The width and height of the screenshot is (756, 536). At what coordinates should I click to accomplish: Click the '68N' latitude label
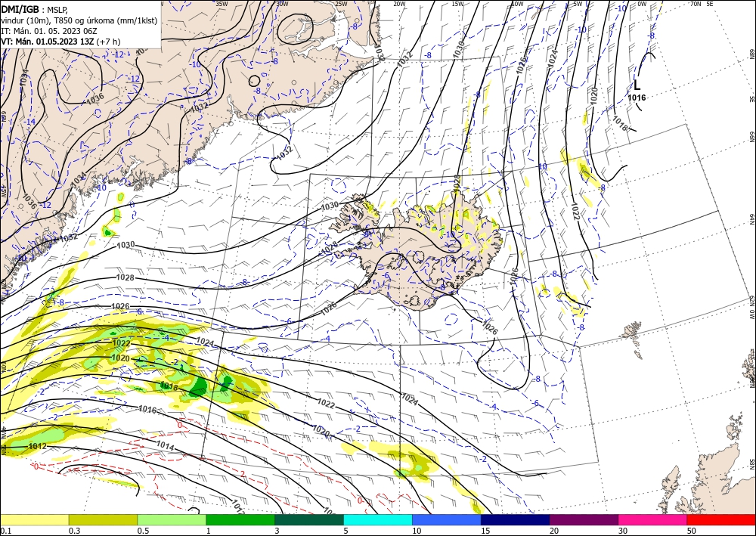pyautogui.click(x=751, y=53)
